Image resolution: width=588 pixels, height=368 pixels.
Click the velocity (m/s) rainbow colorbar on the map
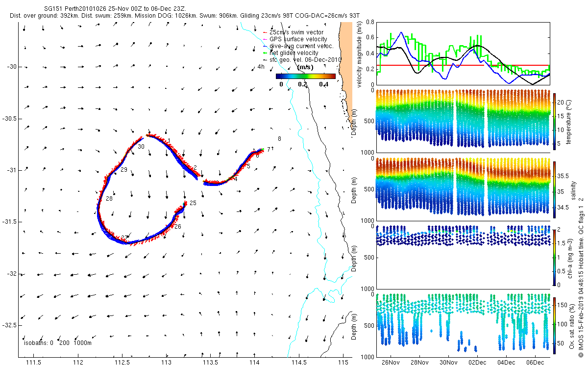[305, 76]
